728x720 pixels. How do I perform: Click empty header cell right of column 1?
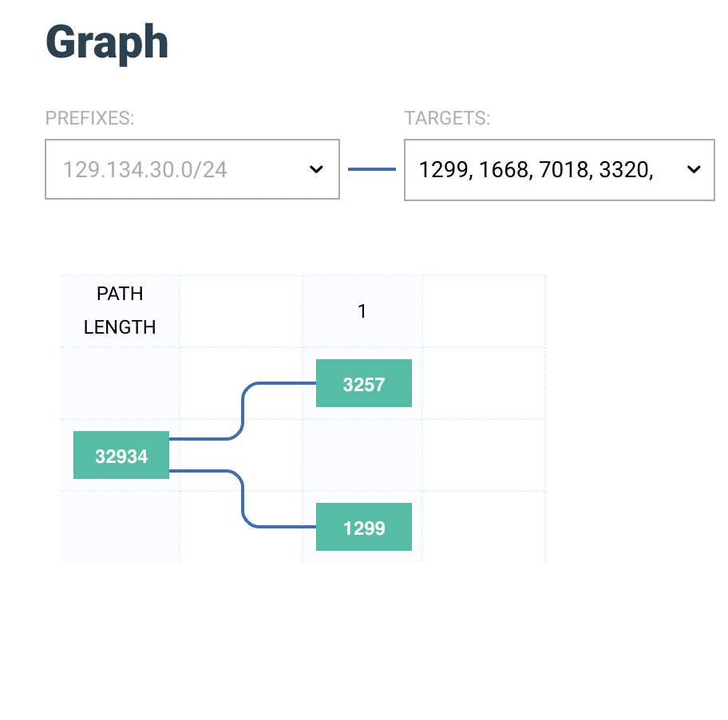[x=484, y=311]
